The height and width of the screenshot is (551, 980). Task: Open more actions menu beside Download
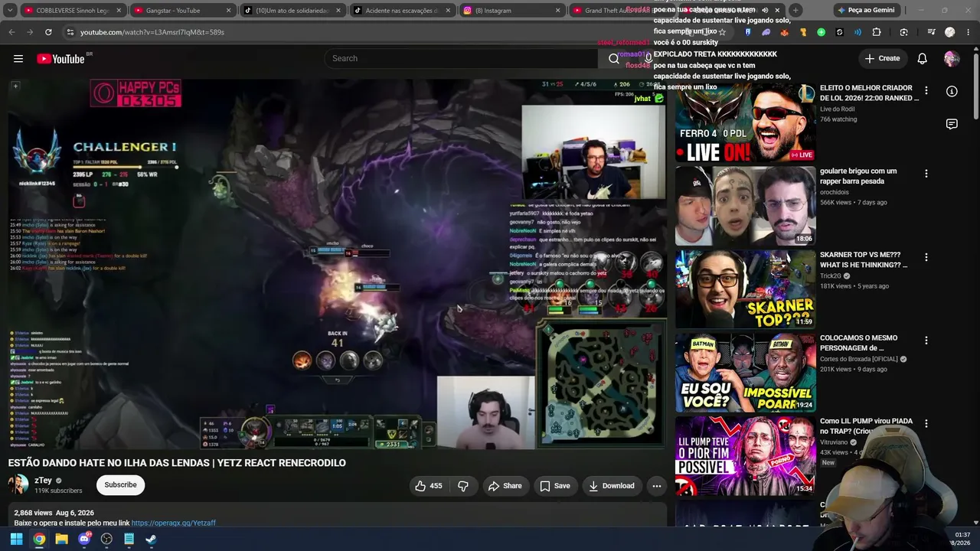tap(656, 486)
